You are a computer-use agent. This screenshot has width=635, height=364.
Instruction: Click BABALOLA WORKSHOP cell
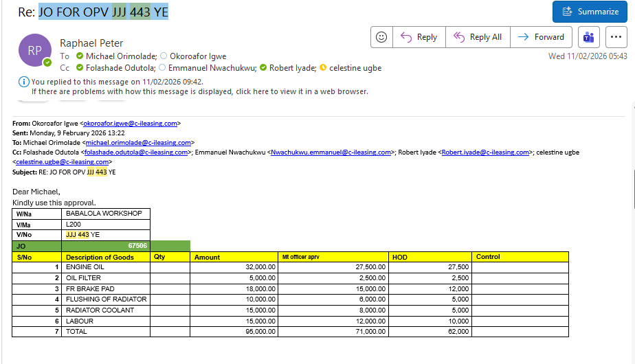pos(106,214)
